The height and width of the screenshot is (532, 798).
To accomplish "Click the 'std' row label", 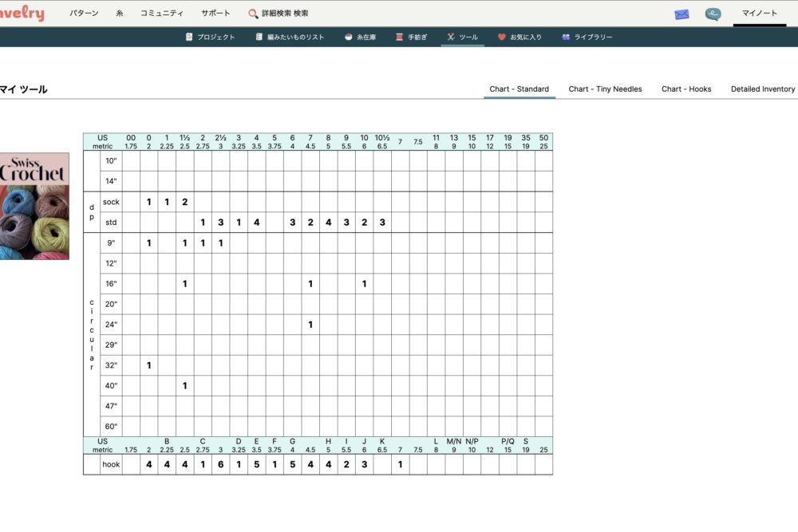I will [111, 223].
